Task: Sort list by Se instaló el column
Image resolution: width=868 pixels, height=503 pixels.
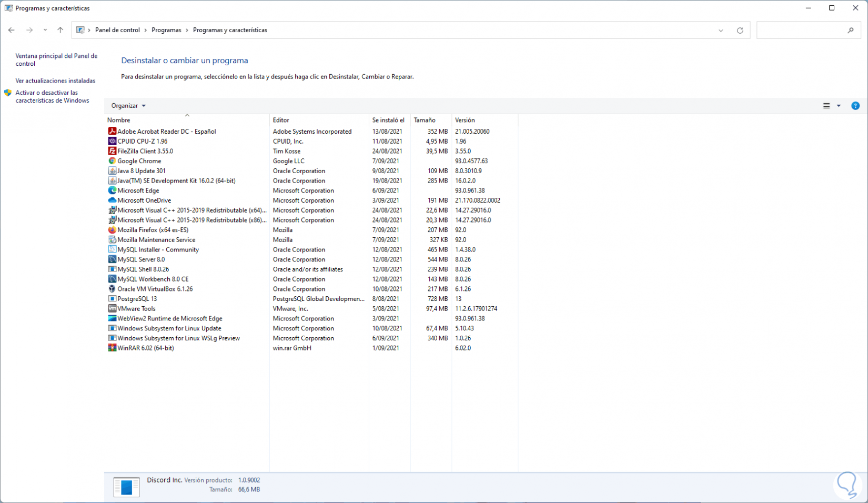Action: click(x=390, y=120)
